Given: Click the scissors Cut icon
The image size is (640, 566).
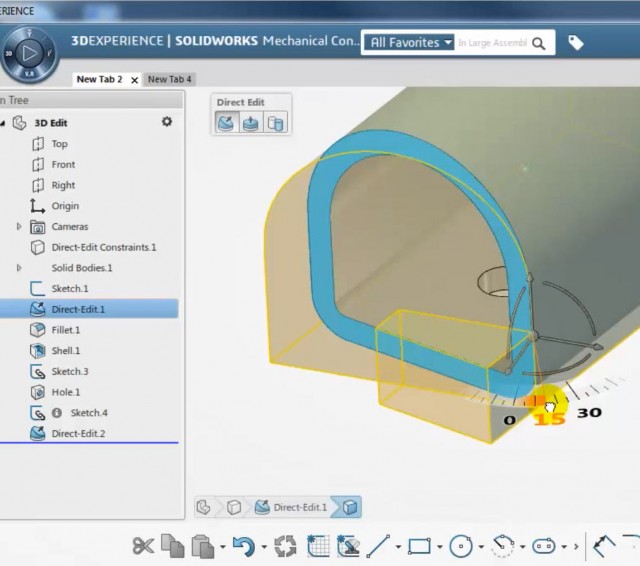Looking at the screenshot, I should coord(143,546).
